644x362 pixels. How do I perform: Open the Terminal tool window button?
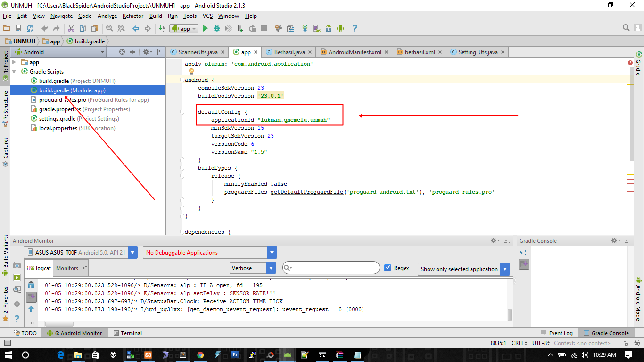(x=127, y=333)
